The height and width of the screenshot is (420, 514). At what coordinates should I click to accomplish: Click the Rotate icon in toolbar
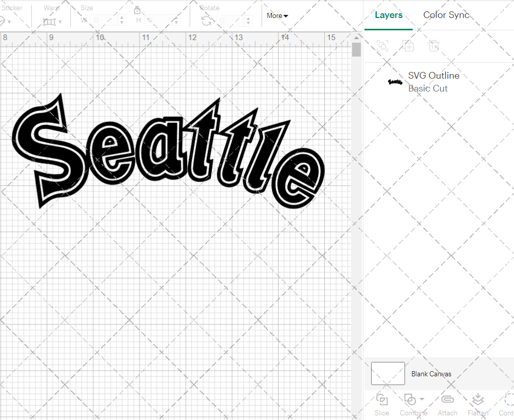tap(206, 21)
